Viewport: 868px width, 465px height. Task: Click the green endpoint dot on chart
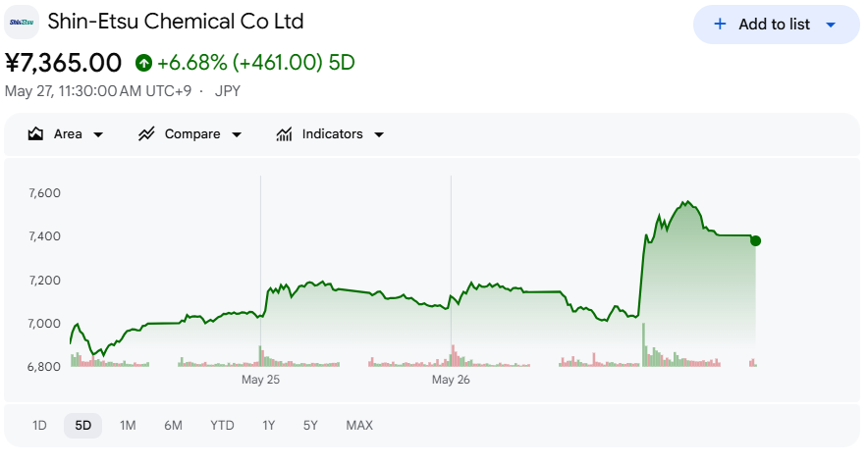click(x=755, y=240)
